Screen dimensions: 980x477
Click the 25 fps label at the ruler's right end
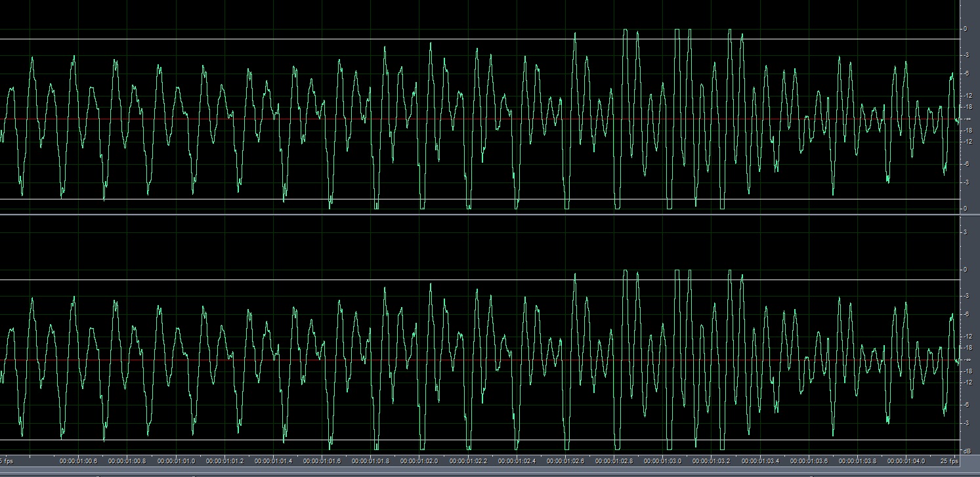[x=948, y=461]
